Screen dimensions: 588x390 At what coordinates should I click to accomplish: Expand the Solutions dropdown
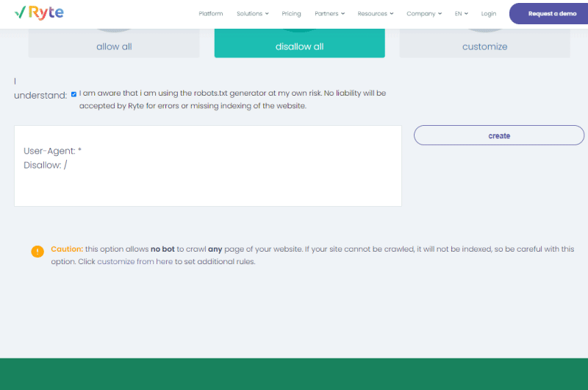coord(252,13)
